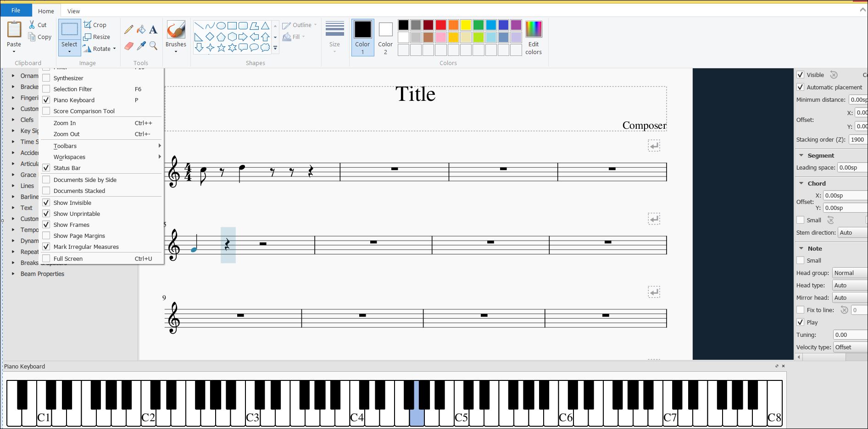Pick the red color swatch

tap(440, 25)
